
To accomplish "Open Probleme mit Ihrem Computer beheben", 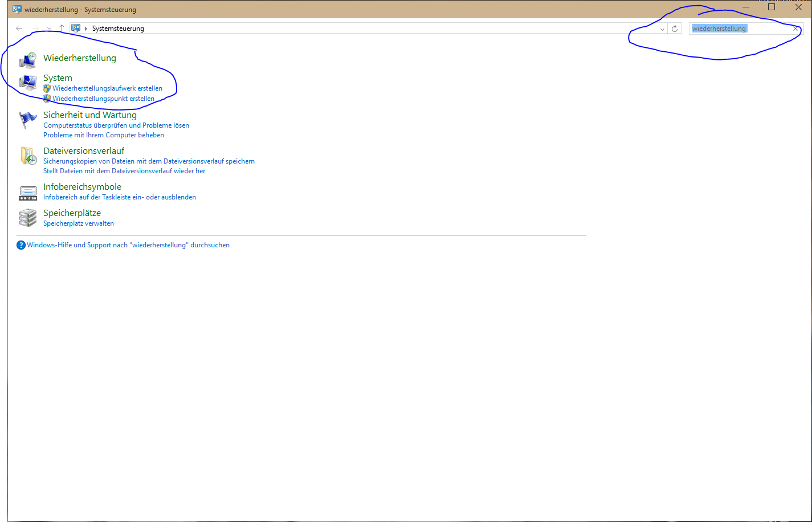I will click(104, 135).
